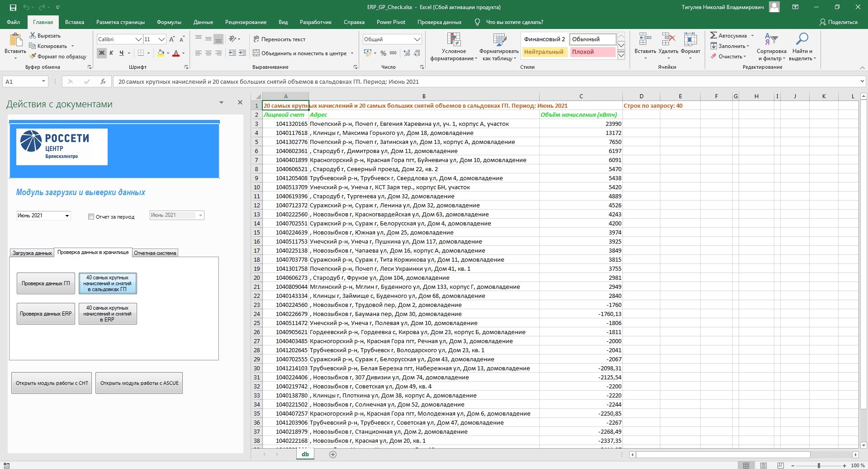
Task: Switch to the Power Pivot ribbon tab
Action: pos(391,22)
